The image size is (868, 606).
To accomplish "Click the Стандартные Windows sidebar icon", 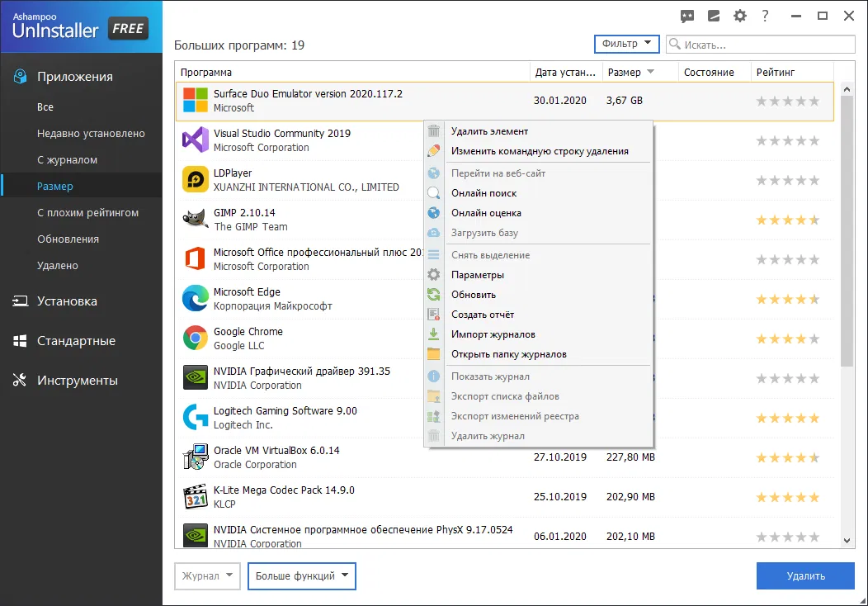I will (x=20, y=341).
